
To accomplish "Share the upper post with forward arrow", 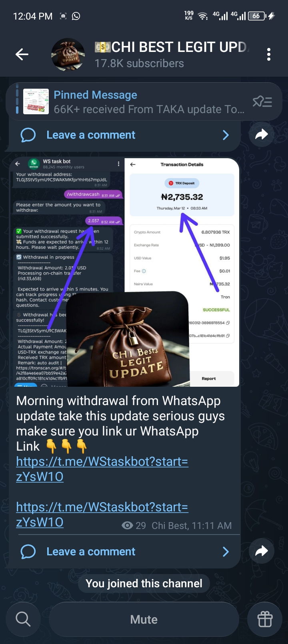I will click(x=261, y=135).
